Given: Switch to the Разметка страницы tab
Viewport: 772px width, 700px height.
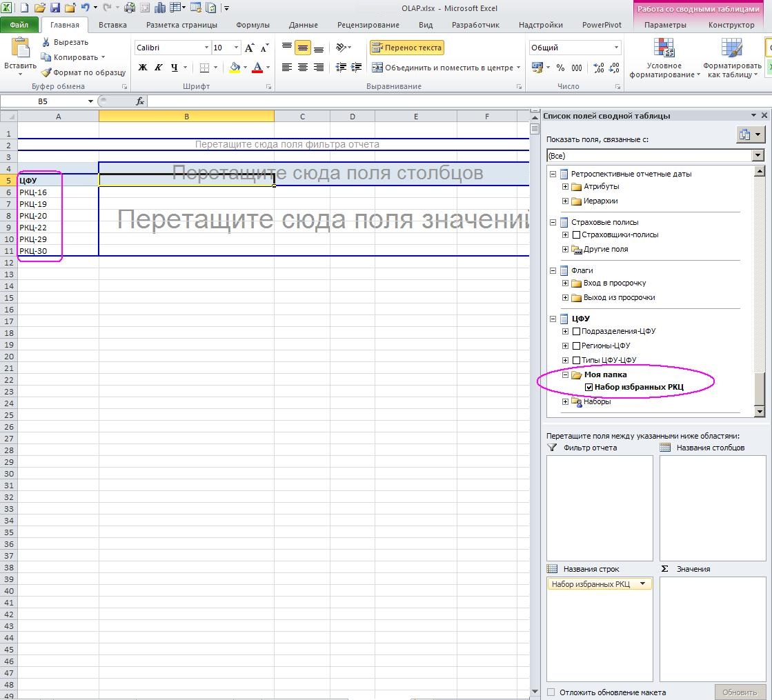Looking at the screenshot, I should click(181, 25).
